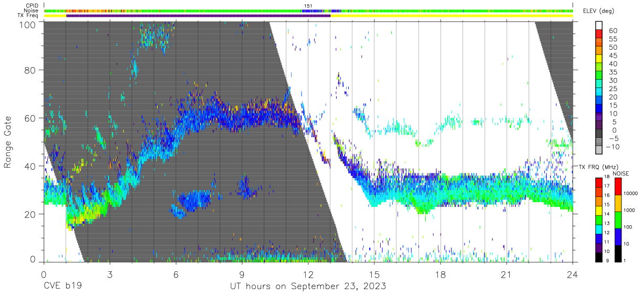644x297 pixels.
Task: Click the '9' hour tick label on the time axis
Action: coord(242,274)
